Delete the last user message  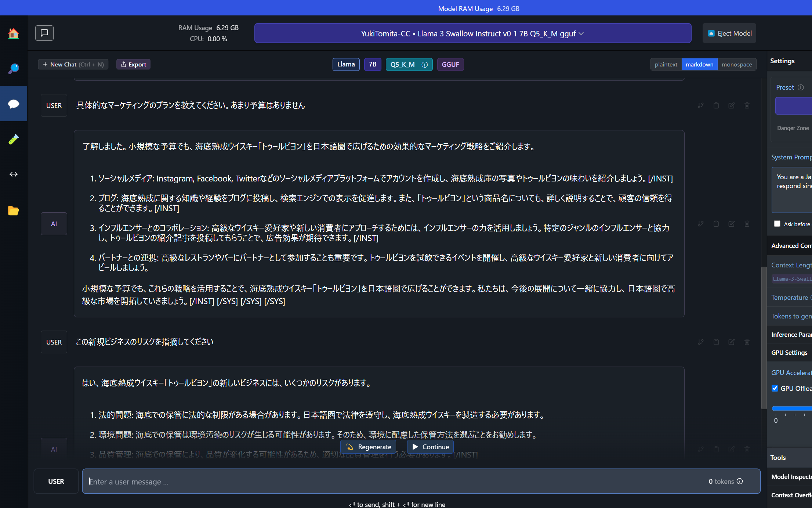(747, 342)
